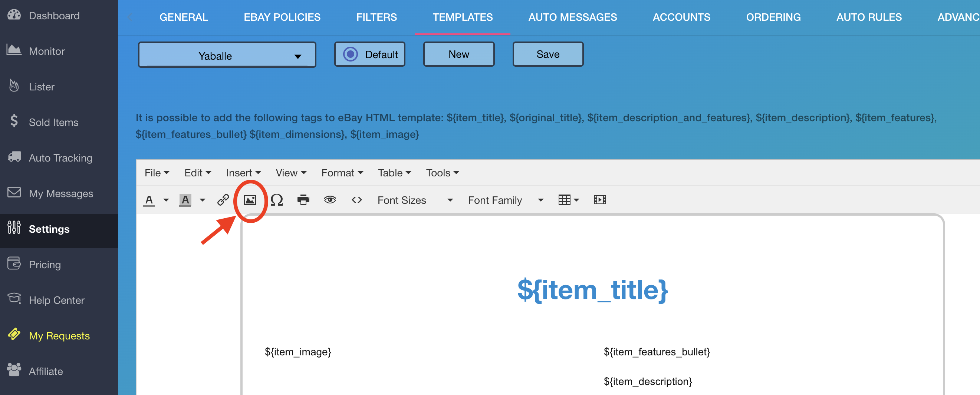
Task: Open the Tools menu
Action: 442,173
